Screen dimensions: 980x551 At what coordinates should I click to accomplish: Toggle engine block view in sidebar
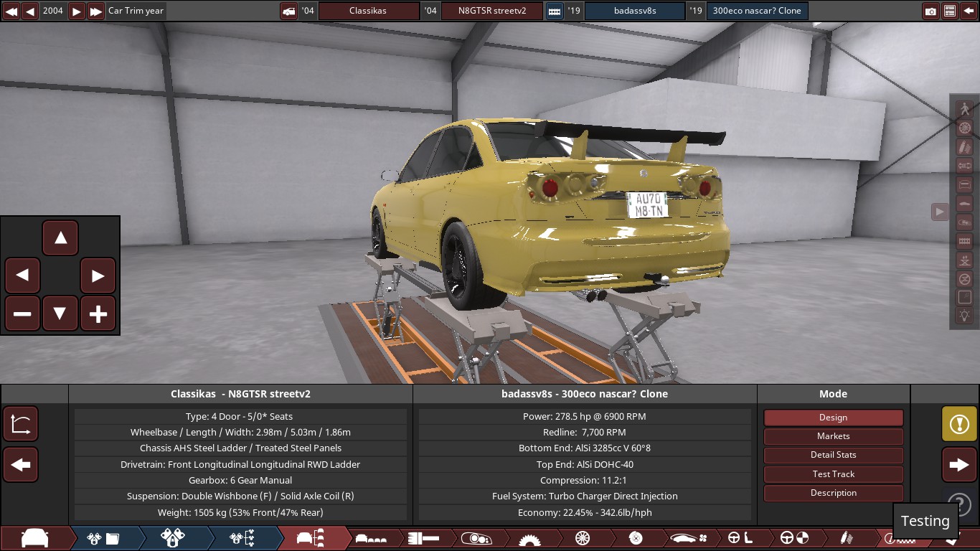(964, 240)
